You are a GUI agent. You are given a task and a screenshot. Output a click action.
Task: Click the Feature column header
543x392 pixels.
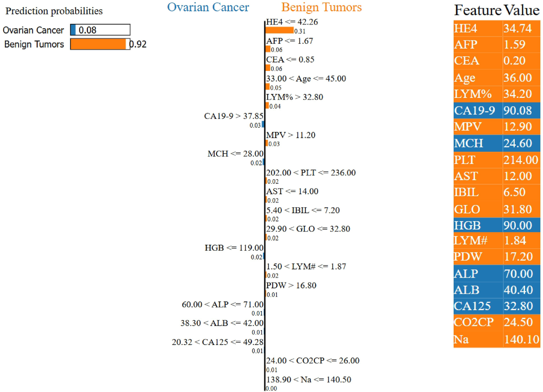477,10
